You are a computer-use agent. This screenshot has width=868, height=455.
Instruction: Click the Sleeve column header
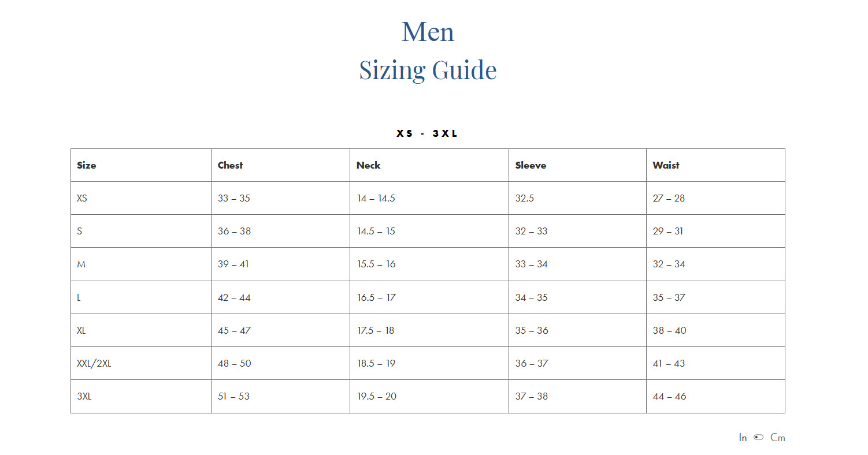[x=531, y=165]
